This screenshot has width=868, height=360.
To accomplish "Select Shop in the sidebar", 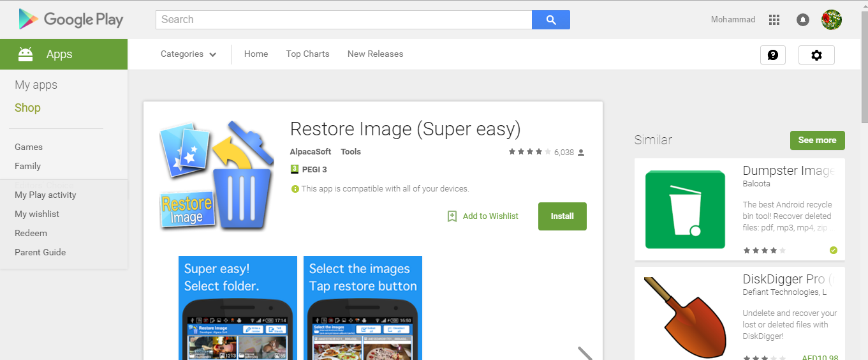I will coord(27,108).
